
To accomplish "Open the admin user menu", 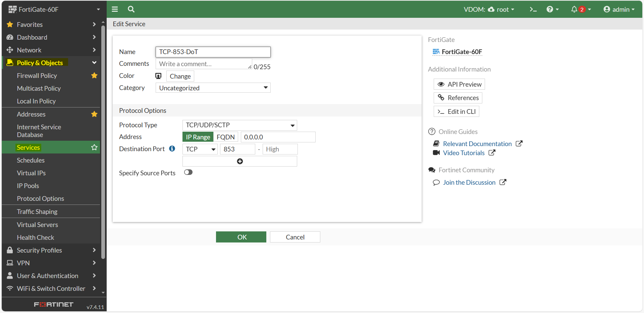I will click(x=619, y=9).
